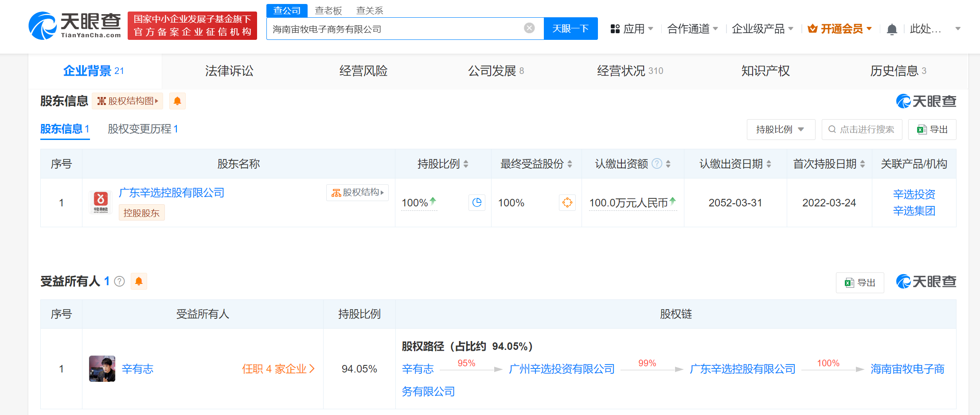Click the 天眼查 logo

pyautogui.click(x=75, y=25)
